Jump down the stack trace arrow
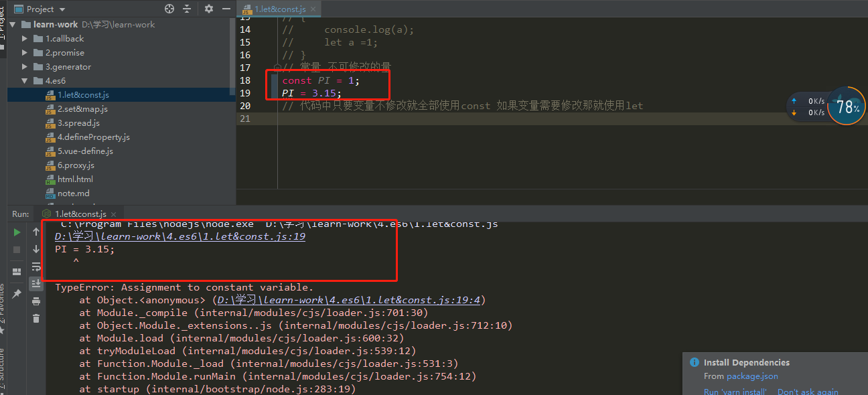Screen dimensions: 868x395 coord(36,250)
